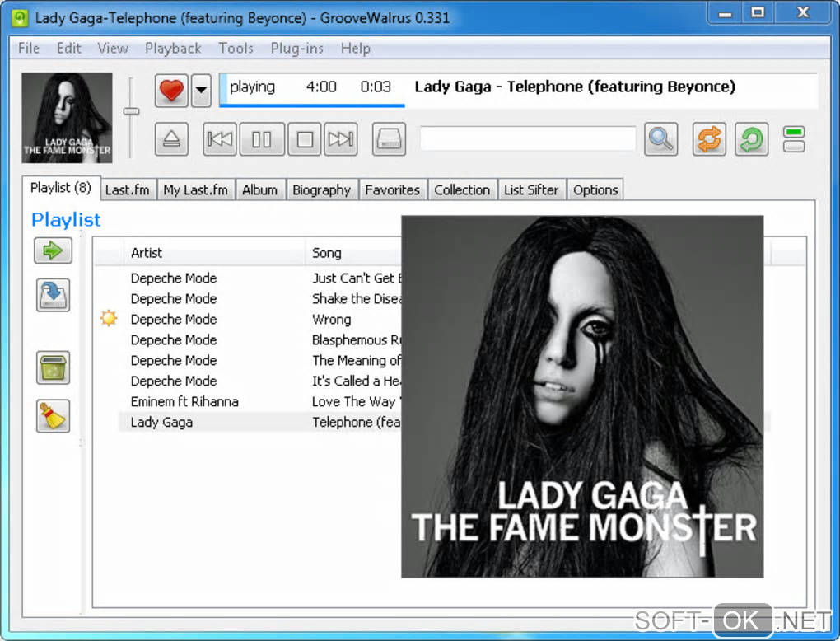Click the save playlist tray icon
Image resolution: width=840 pixels, height=641 pixels.
click(x=53, y=295)
